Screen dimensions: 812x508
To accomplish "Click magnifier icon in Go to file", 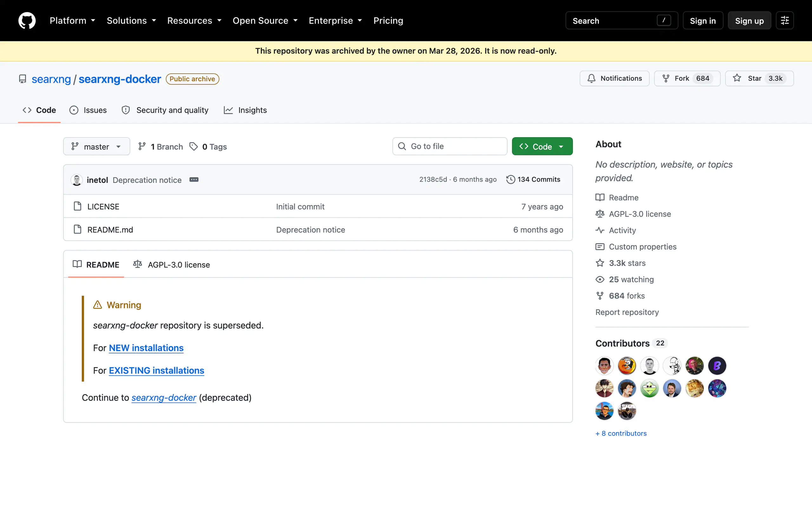I will tap(402, 146).
